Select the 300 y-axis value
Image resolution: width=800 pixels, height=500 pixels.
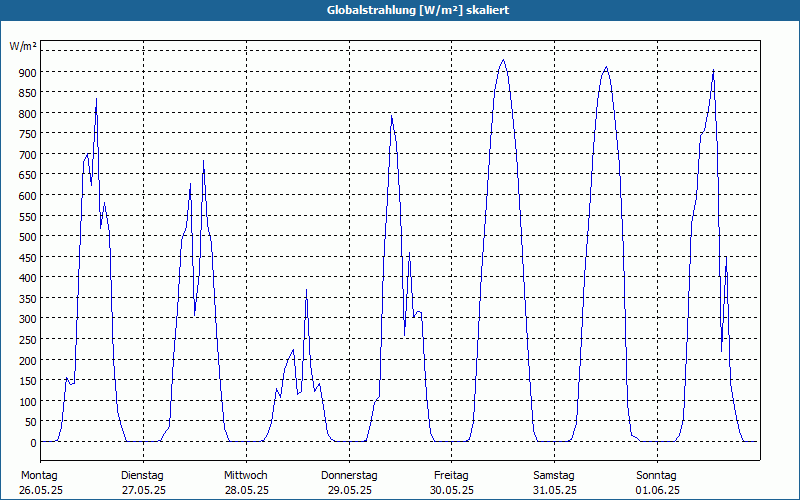pos(28,319)
